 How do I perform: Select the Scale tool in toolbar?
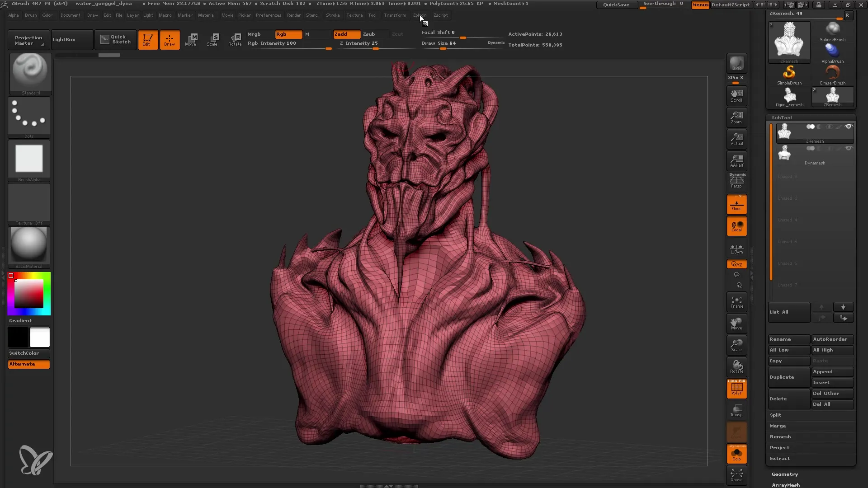213,39
